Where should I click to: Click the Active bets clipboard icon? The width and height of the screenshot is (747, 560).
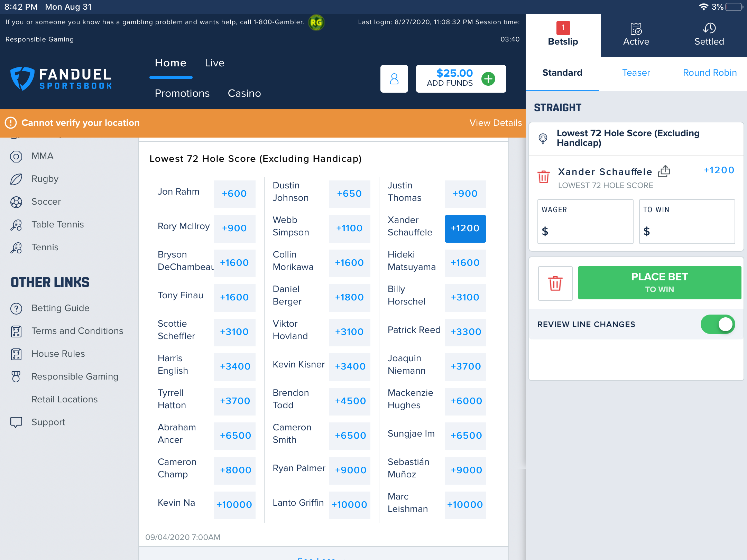[x=636, y=29]
